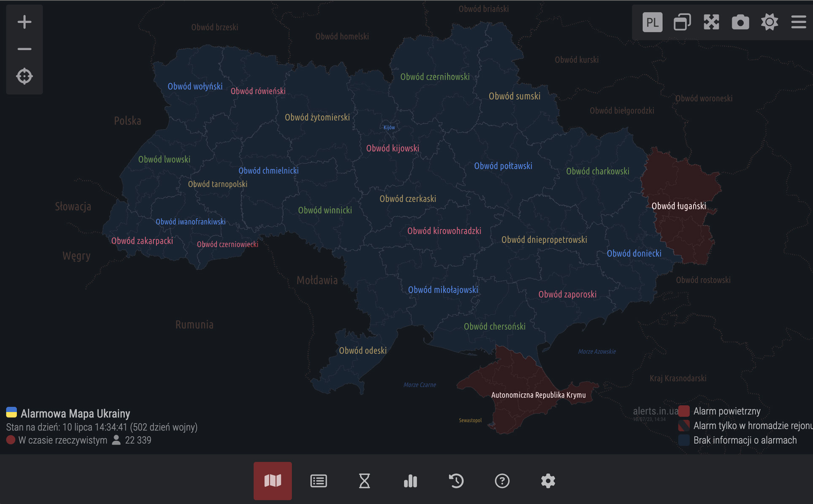Viewport: 813px width, 504px height.
Task: Select Obwód chmielnicki on the map
Action: 268,171
